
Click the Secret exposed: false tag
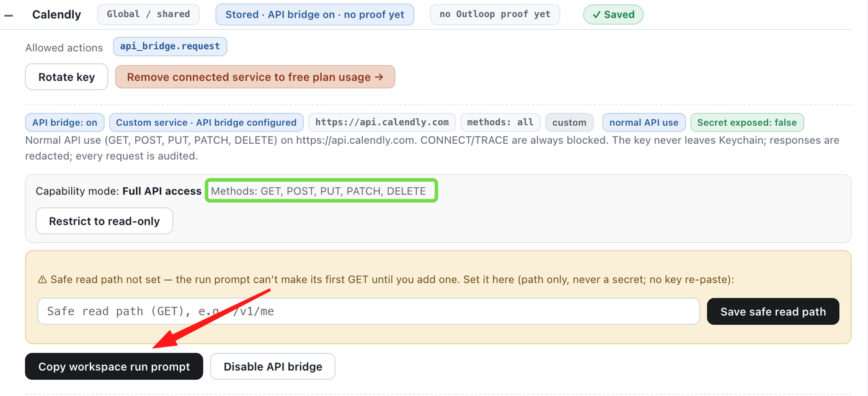tap(747, 122)
